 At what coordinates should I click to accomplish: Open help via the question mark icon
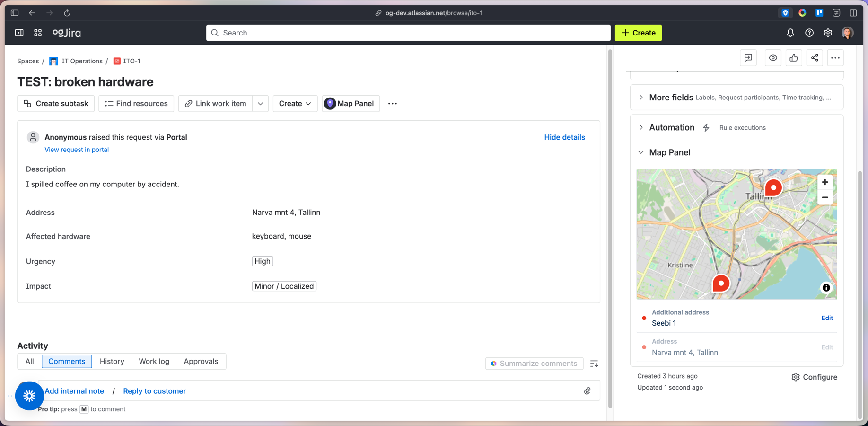click(809, 33)
